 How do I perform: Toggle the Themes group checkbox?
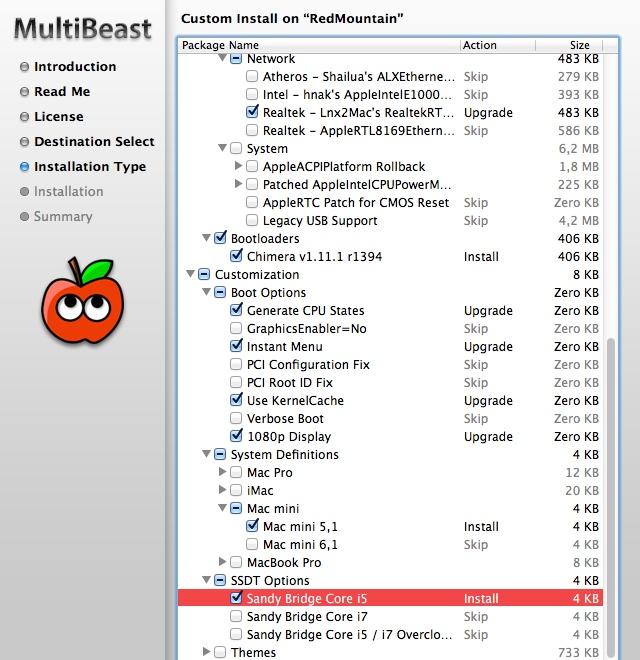[220, 652]
